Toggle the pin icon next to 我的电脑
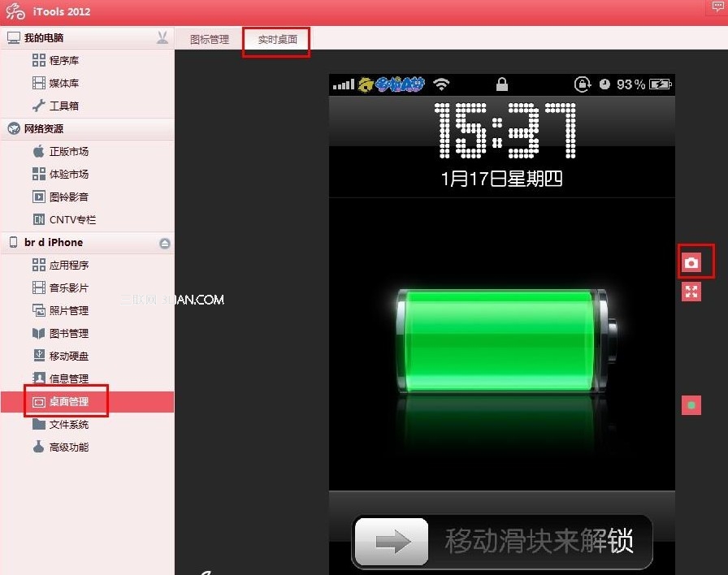The image size is (728, 575). (162, 37)
